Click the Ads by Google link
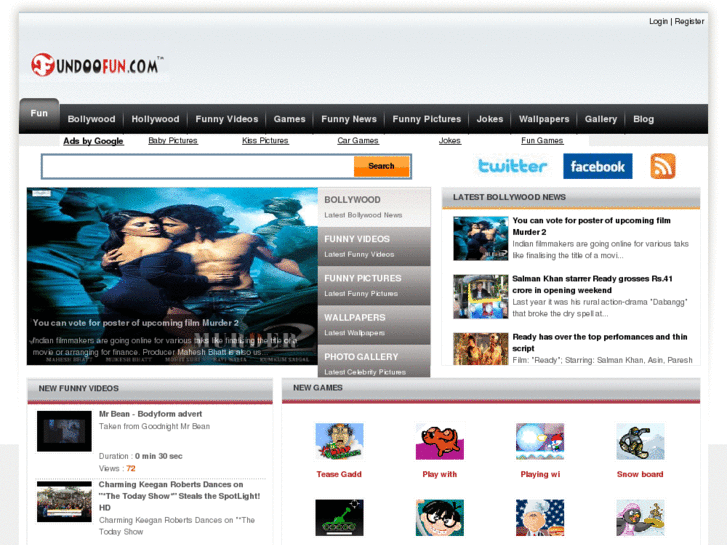 [x=93, y=141]
